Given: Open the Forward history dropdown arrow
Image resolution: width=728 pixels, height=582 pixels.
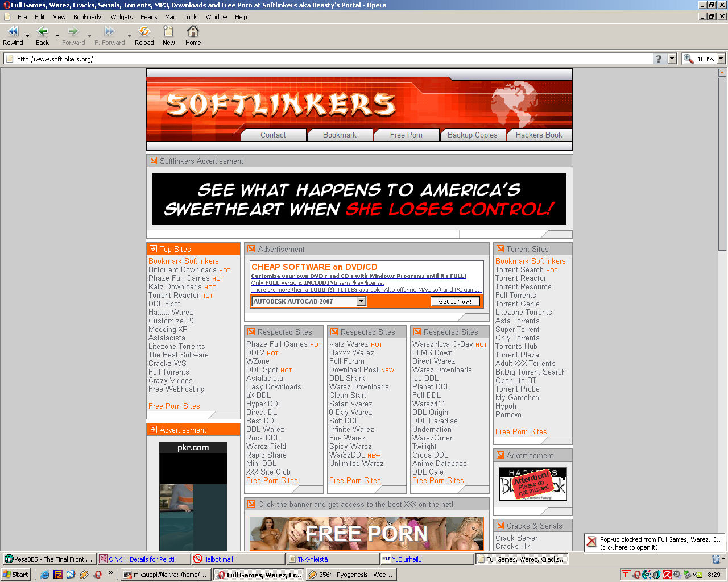Looking at the screenshot, I should 89,36.
